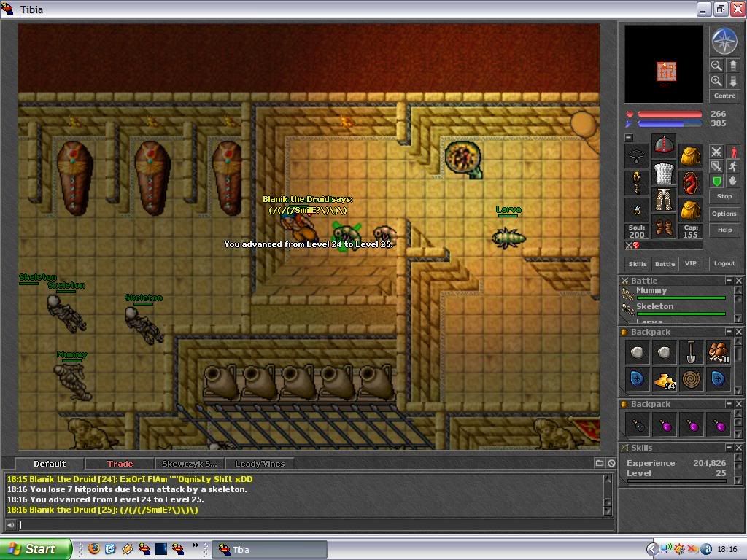Viewport: 747px width, 560px height.
Task: Expand hidden quick launch items chevron
Action: pyautogui.click(x=196, y=545)
